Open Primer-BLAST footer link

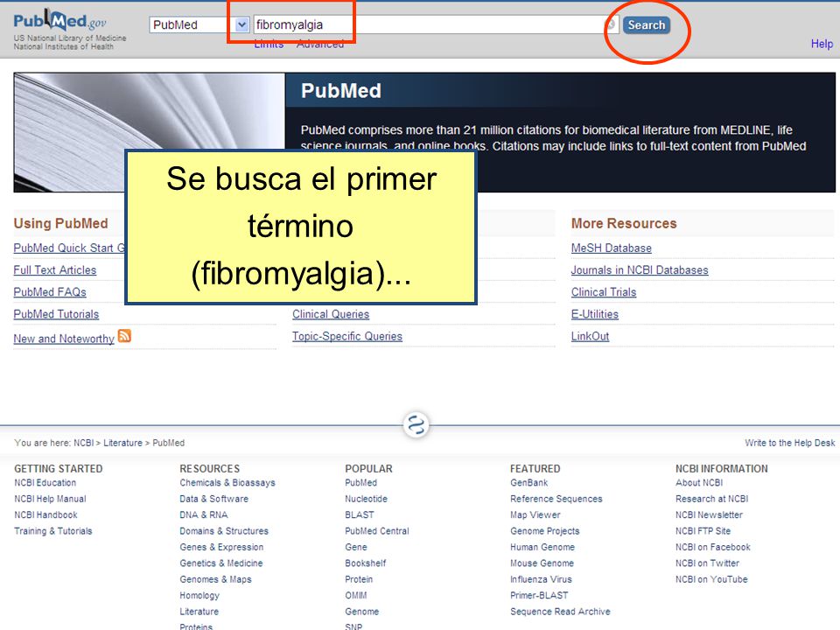click(x=539, y=595)
